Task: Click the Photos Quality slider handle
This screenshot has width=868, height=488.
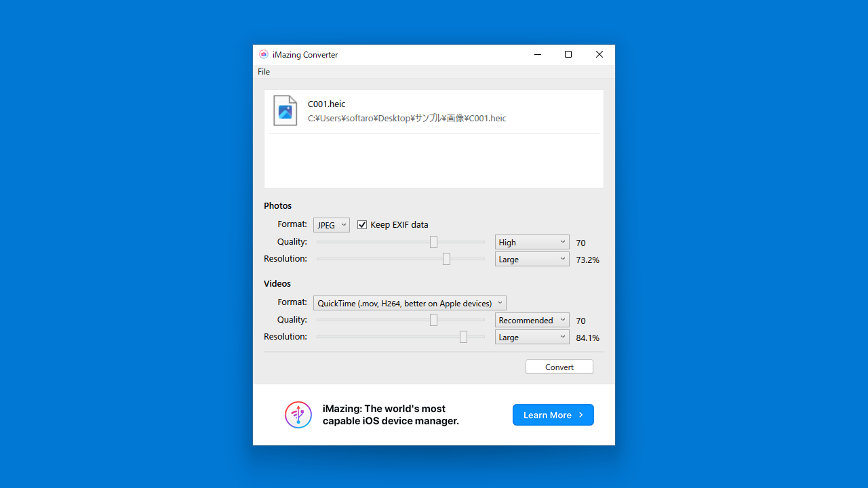Action: coord(433,242)
